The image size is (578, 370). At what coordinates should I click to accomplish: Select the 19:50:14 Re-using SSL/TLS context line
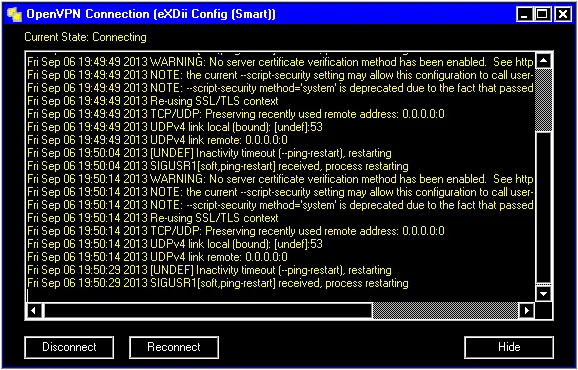[153, 218]
